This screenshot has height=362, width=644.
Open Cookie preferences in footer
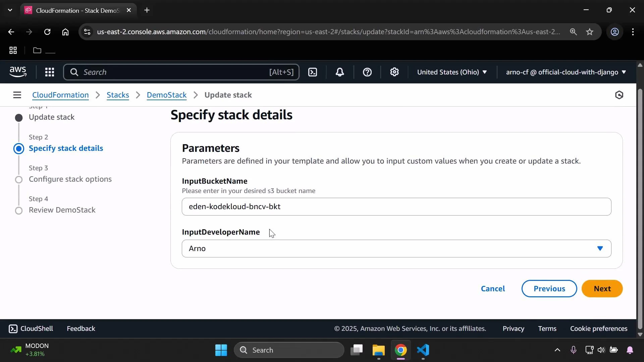599,329
